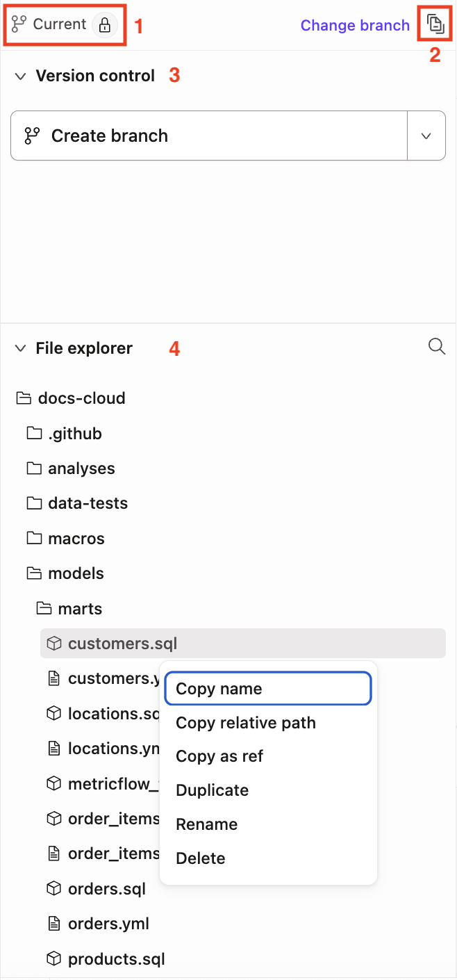Click the folder icon beside macros
The width and height of the screenshot is (457, 980).
35,537
